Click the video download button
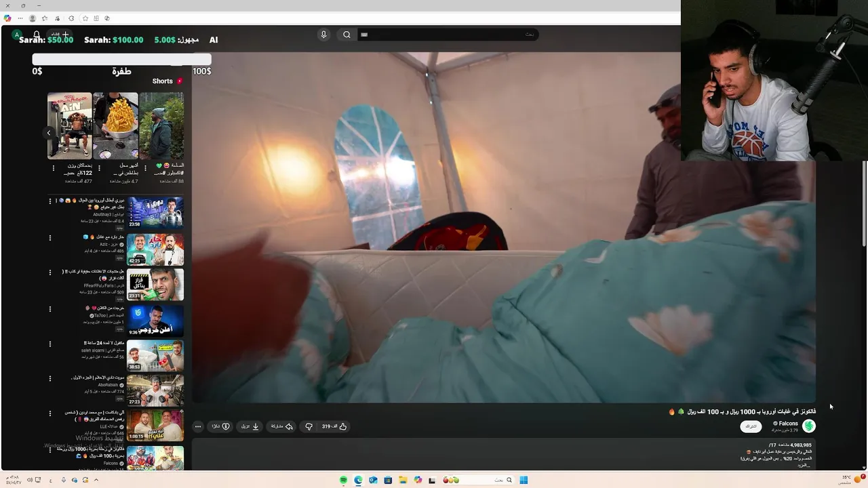This screenshot has width=868, height=488. [250, 426]
